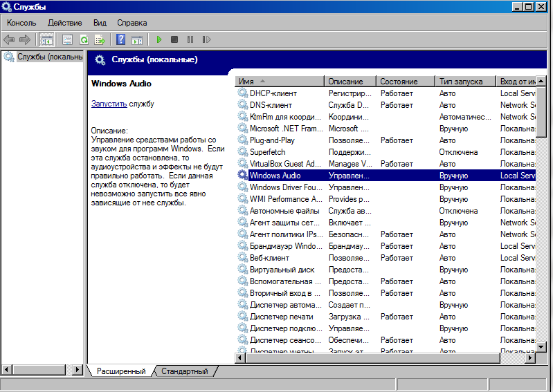This screenshot has width=553, height=392.
Task: Click the Pause Service toolbar icon
Action: tap(190, 40)
